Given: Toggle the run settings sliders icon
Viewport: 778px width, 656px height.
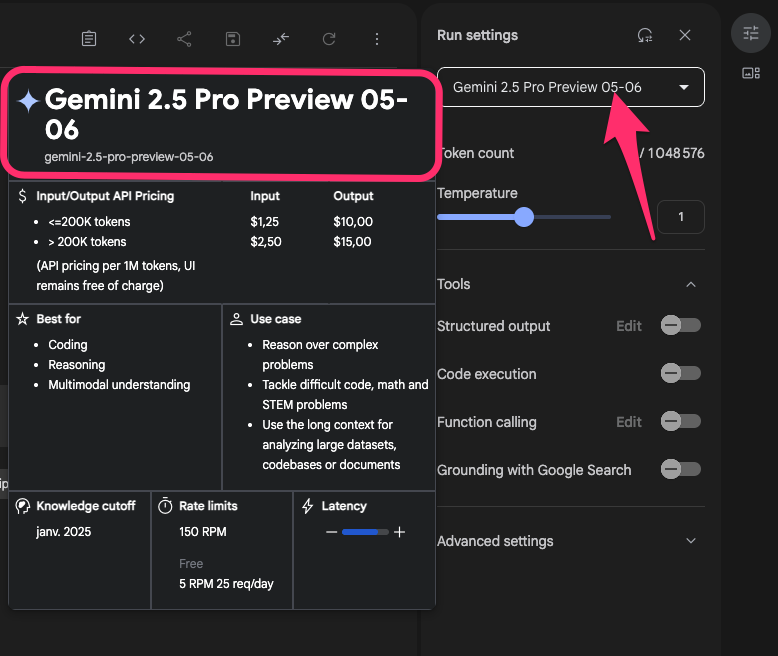Looking at the screenshot, I should pyautogui.click(x=751, y=33).
